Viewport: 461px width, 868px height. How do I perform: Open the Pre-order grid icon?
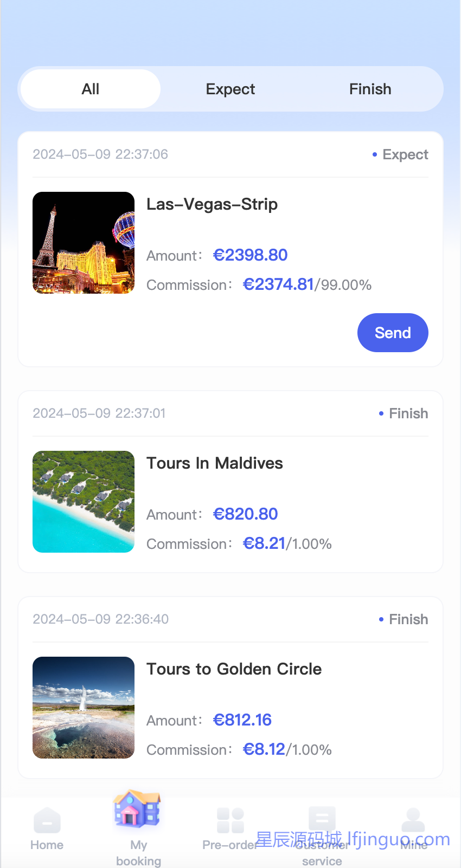230,820
